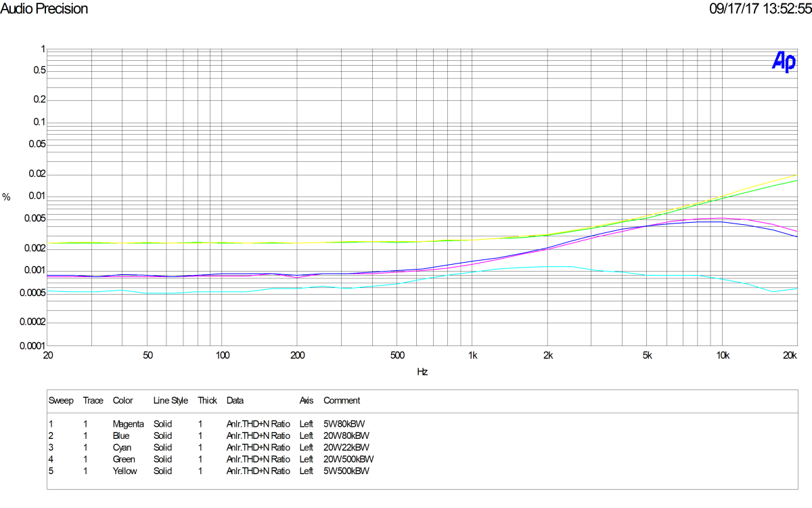Click the '5k' frequency axis tick label

(x=647, y=356)
